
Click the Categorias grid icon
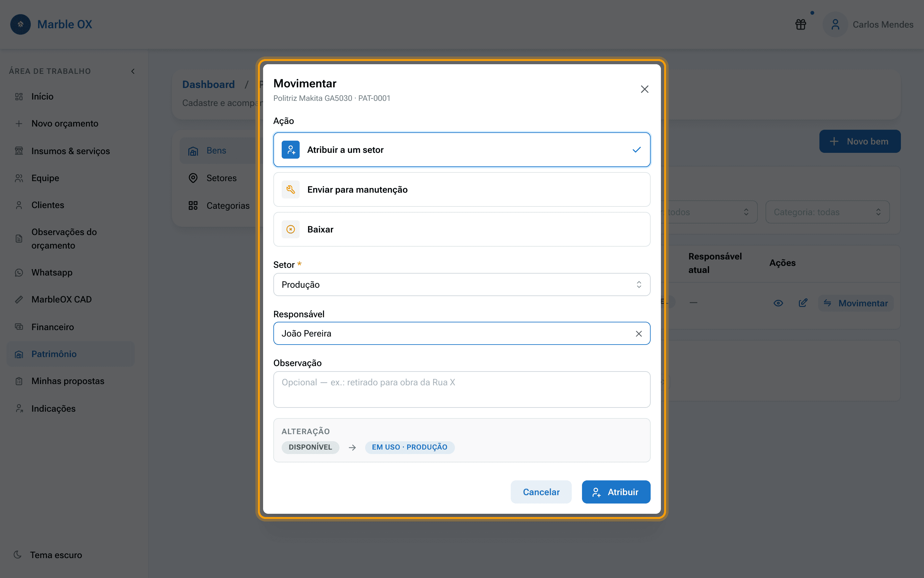(x=193, y=206)
